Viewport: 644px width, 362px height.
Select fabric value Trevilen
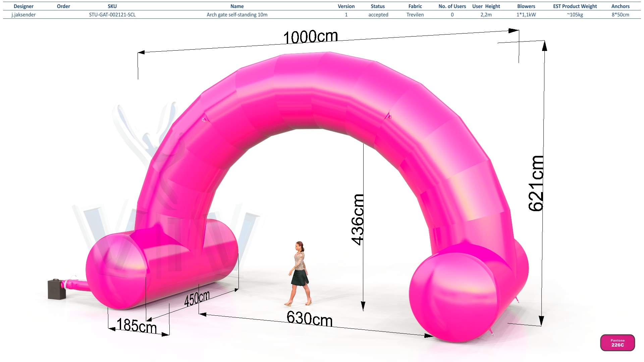pos(415,15)
